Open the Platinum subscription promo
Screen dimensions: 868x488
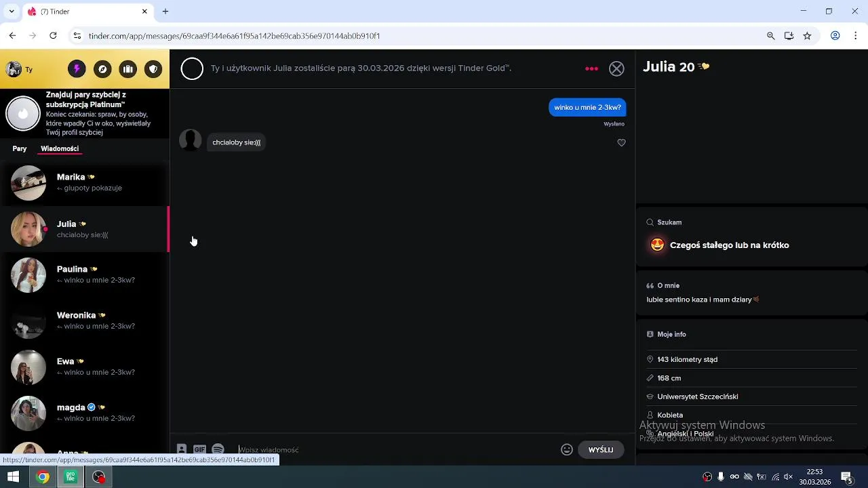click(84, 113)
